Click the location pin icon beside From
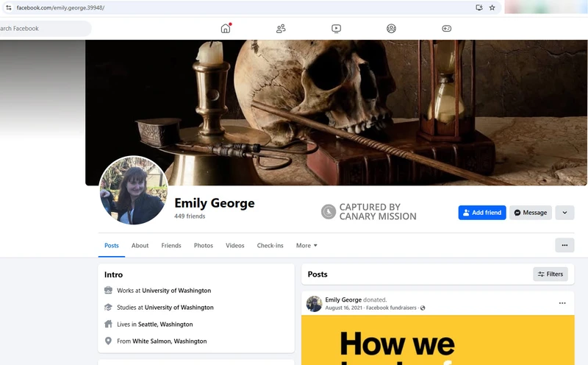 click(108, 341)
